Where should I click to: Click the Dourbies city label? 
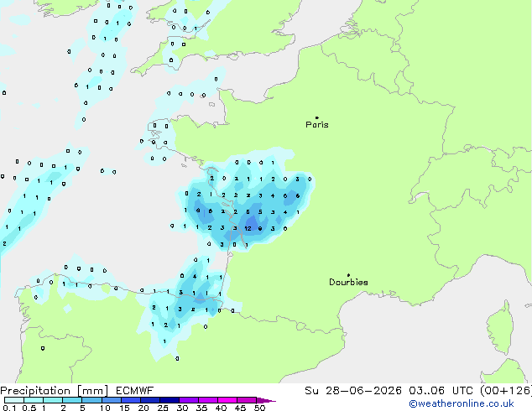tap(348, 282)
